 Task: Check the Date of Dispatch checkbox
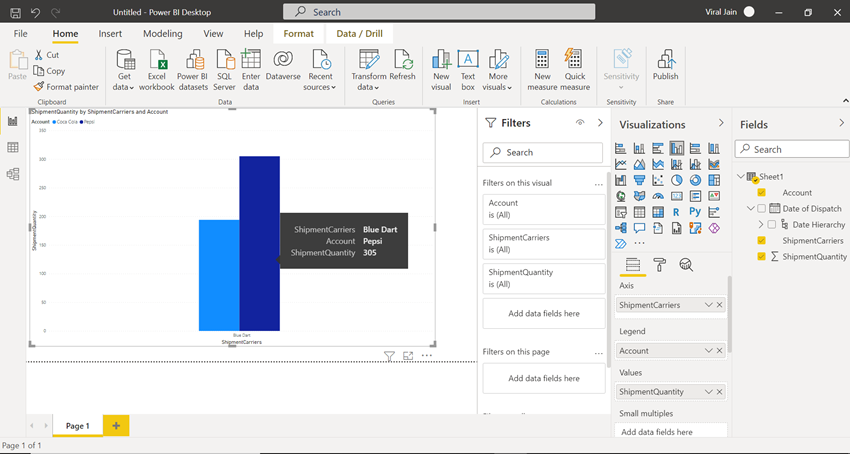coord(761,208)
